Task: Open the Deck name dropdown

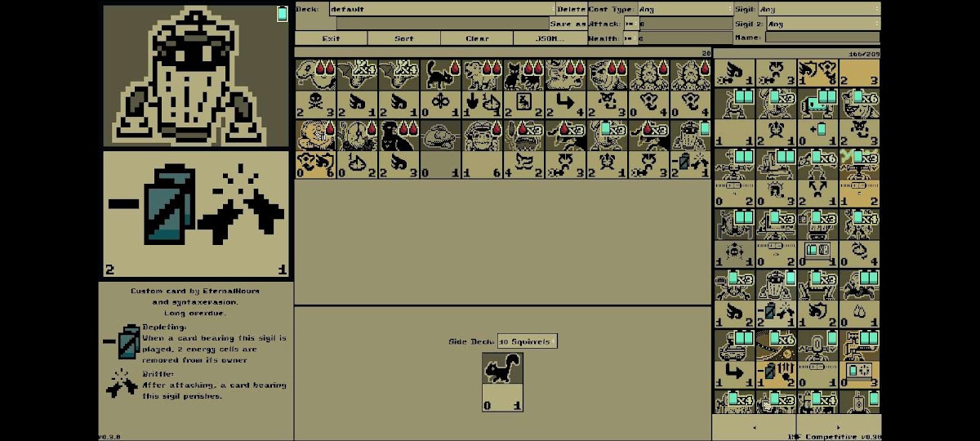Action: tap(441, 9)
